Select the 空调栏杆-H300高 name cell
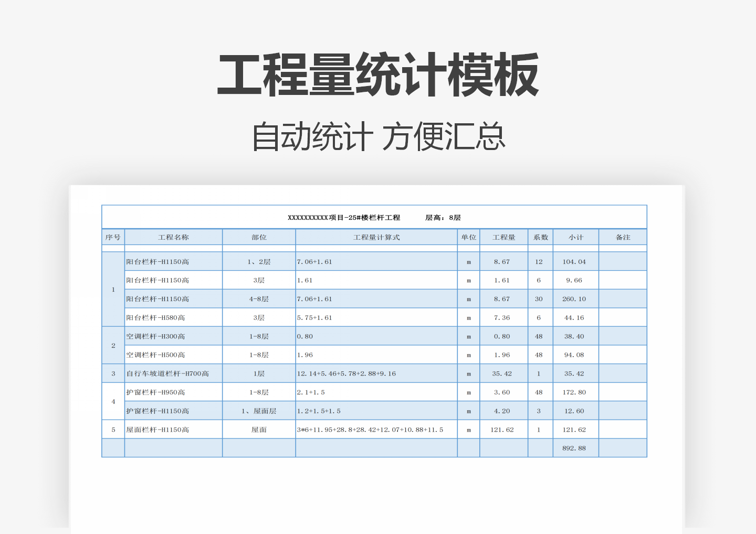 (x=155, y=336)
